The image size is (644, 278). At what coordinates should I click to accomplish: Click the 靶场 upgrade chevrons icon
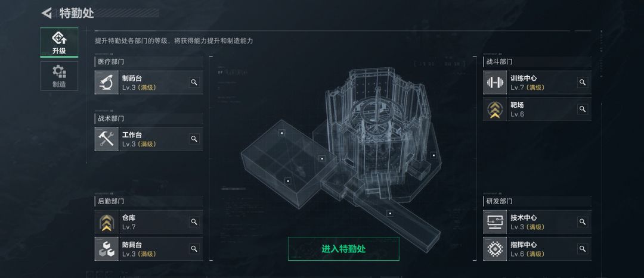coord(495,109)
